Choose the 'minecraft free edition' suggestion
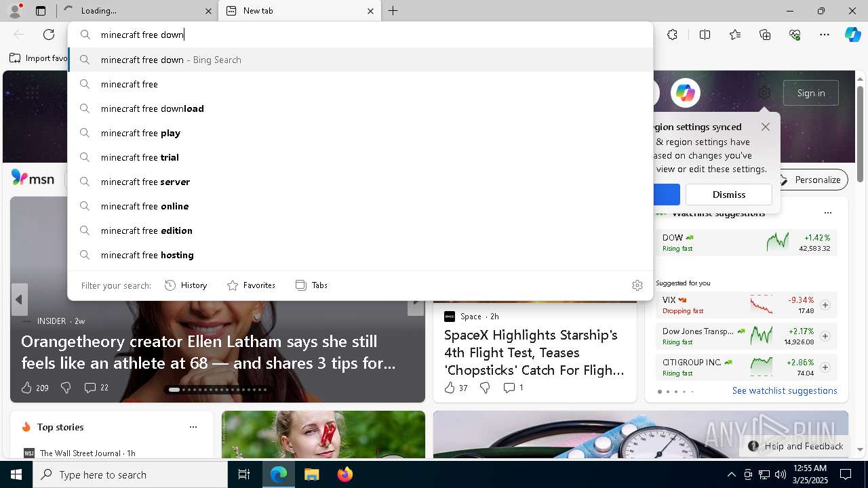This screenshot has width=868, height=488. pyautogui.click(x=360, y=230)
